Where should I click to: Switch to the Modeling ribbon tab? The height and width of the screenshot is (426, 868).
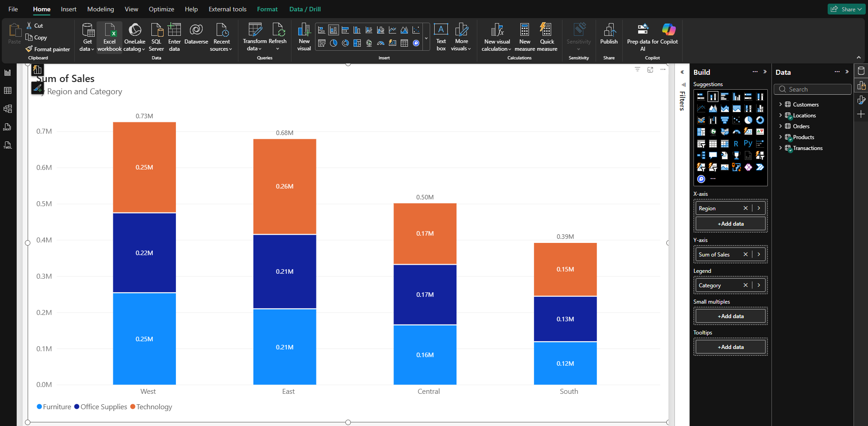click(101, 9)
